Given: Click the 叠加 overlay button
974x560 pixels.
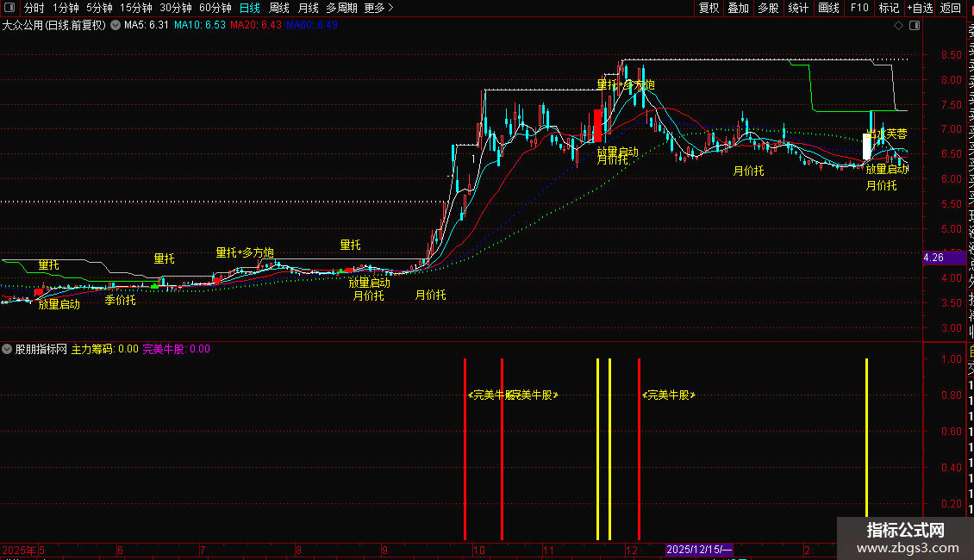Looking at the screenshot, I should [739, 8].
